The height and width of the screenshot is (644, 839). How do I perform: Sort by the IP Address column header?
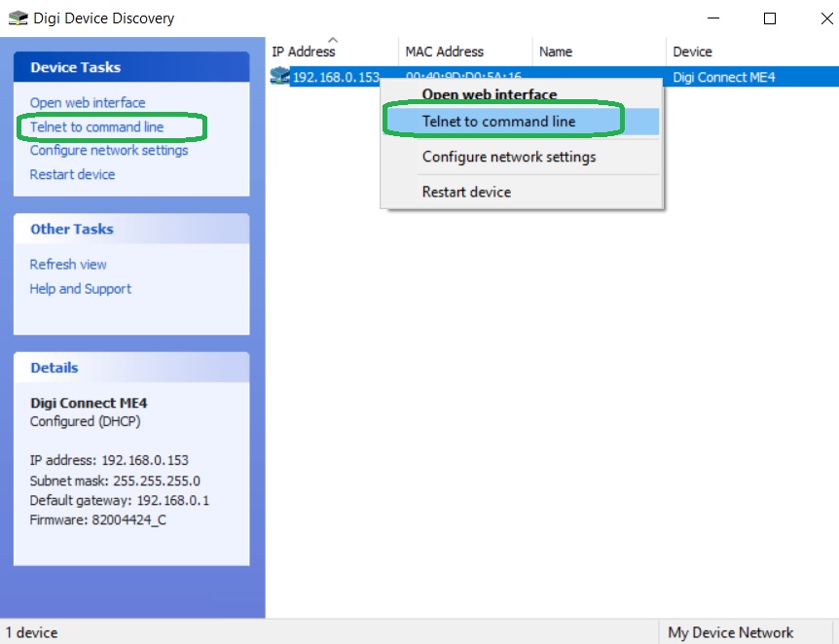click(332, 52)
